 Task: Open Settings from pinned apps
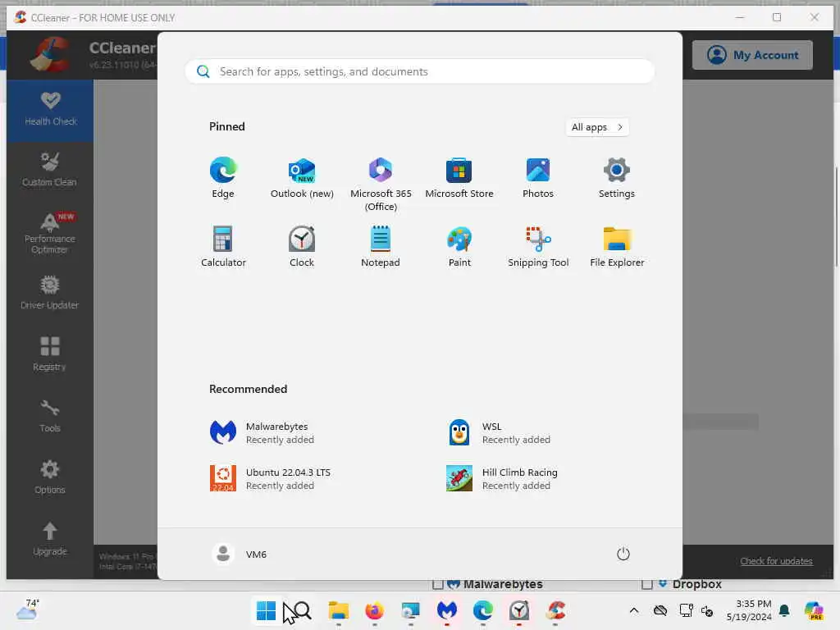pyautogui.click(x=617, y=178)
